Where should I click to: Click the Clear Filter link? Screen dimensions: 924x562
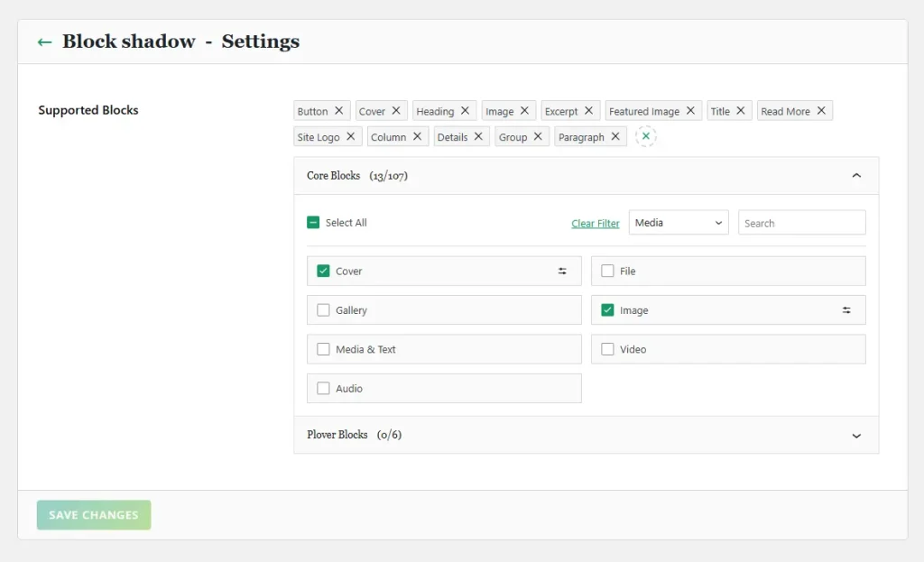596,224
